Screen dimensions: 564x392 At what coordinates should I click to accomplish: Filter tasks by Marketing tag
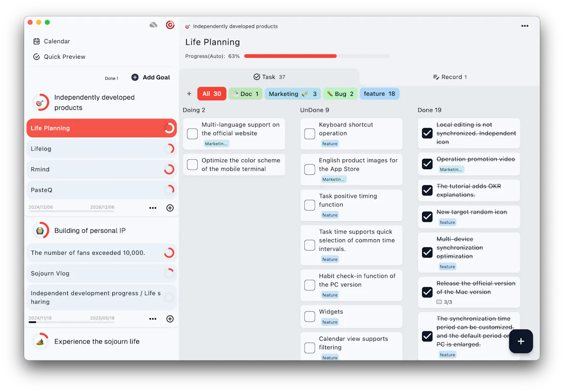point(293,94)
